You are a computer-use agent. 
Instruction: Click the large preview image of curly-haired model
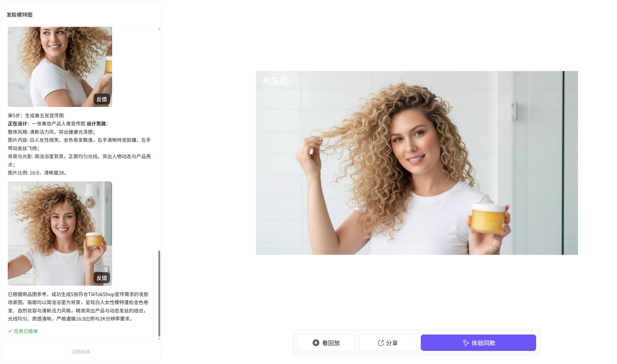417,163
